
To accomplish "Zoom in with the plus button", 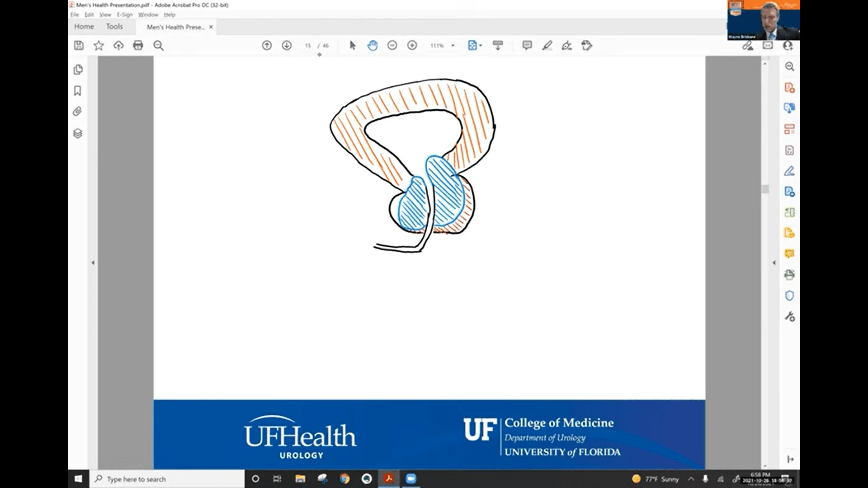I will 412,45.
